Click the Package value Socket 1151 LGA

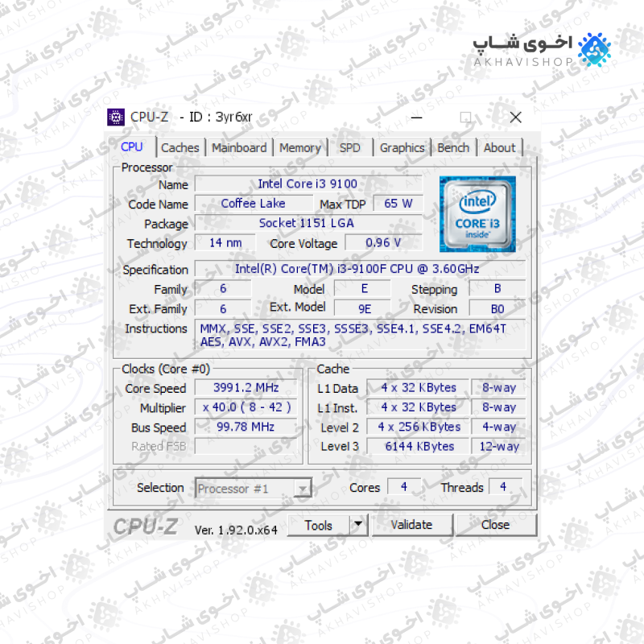coord(308,223)
